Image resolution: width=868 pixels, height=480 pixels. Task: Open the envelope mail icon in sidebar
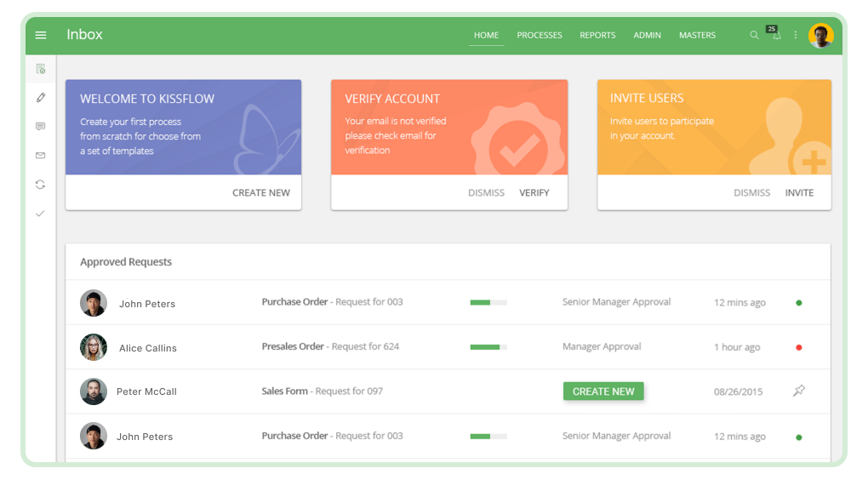point(40,155)
